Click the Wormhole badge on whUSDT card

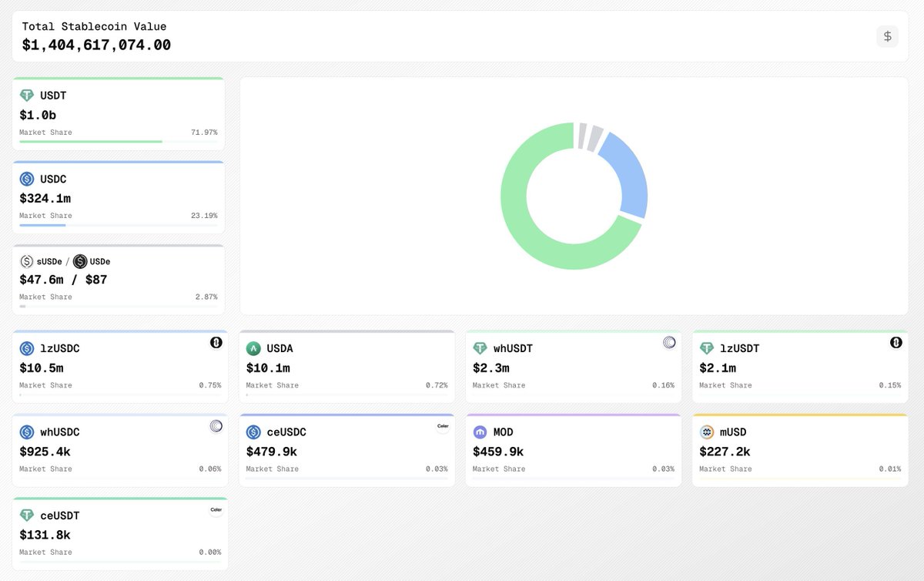(x=669, y=342)
